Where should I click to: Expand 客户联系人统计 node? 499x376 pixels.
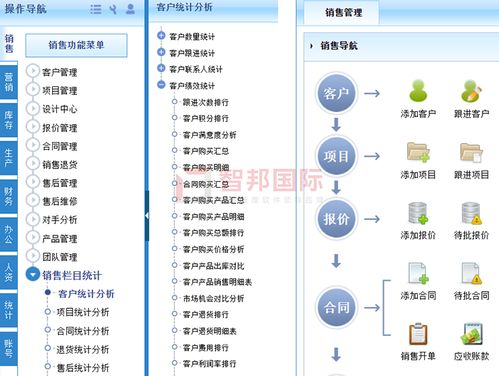coord(161,68)
